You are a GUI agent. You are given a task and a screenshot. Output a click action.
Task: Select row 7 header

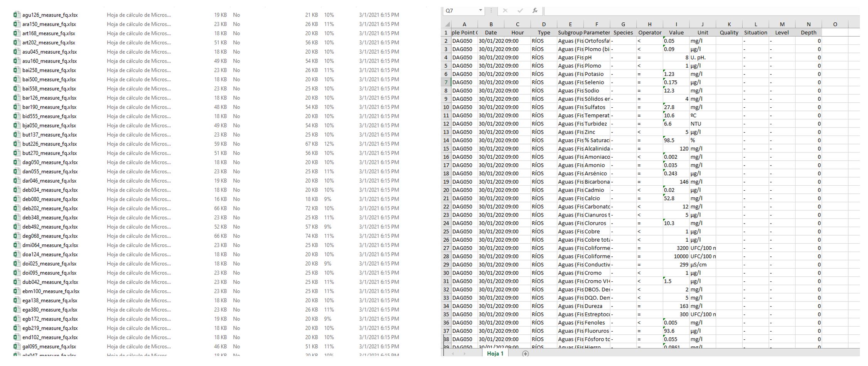click(x=446, y=82)
